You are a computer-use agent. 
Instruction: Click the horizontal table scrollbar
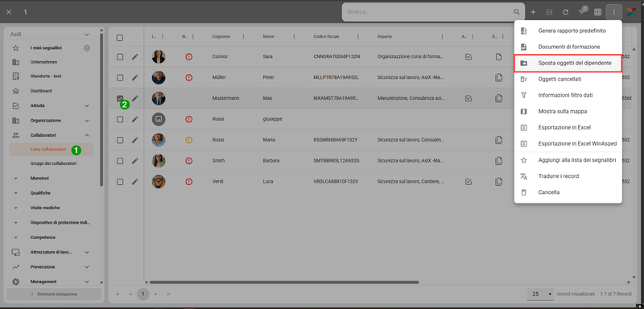284,282
